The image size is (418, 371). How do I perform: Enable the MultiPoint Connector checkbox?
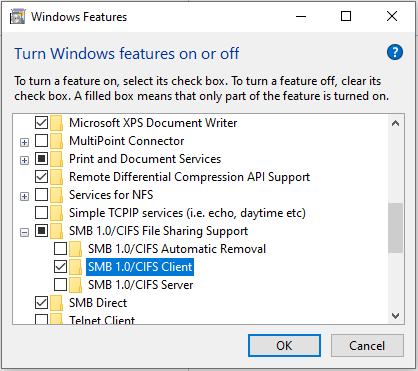41,141
